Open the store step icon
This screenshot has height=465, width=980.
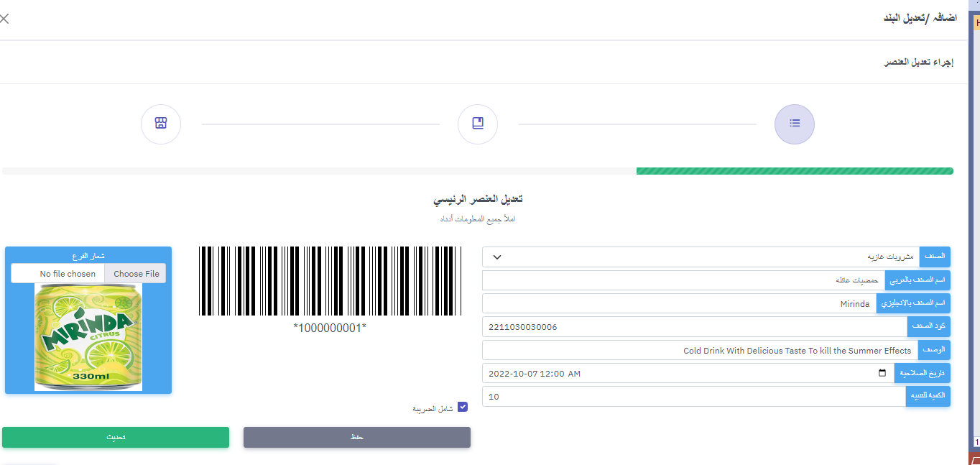pyautogui.click(x=161, y=124)
